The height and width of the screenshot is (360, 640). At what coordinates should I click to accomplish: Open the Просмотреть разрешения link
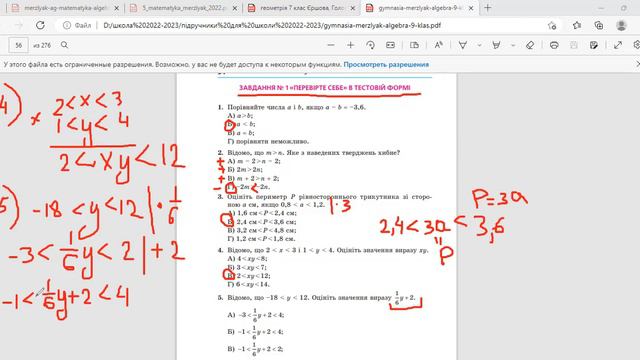coord(386,64)
